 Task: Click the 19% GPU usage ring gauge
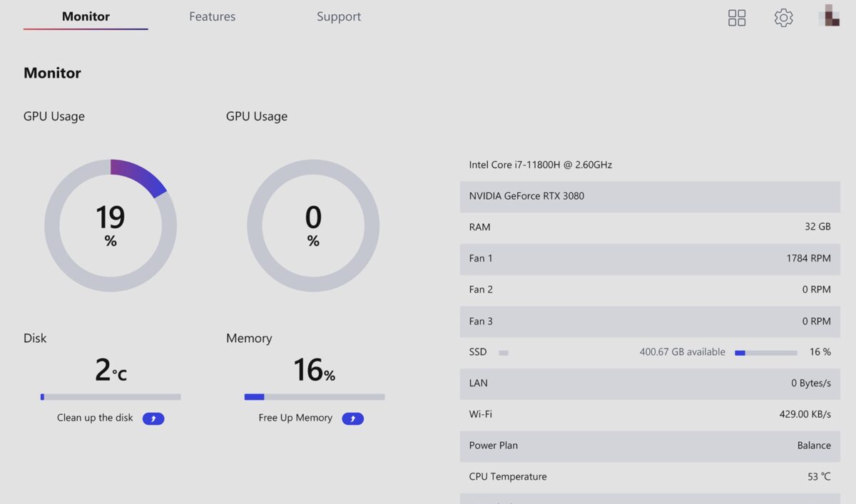pyautogui.click(x=111, y=225)
